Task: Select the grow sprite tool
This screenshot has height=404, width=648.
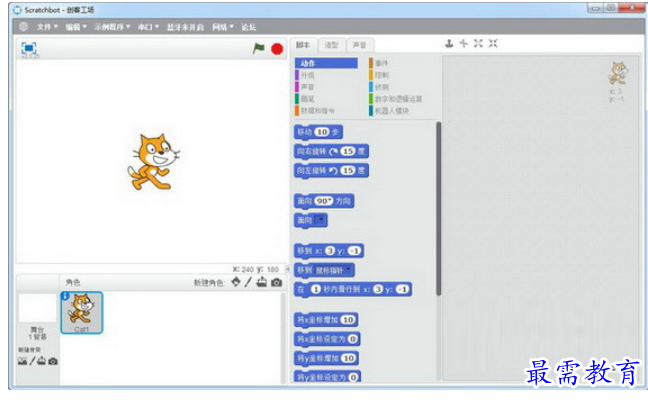Action: click(x=478, y=43)
